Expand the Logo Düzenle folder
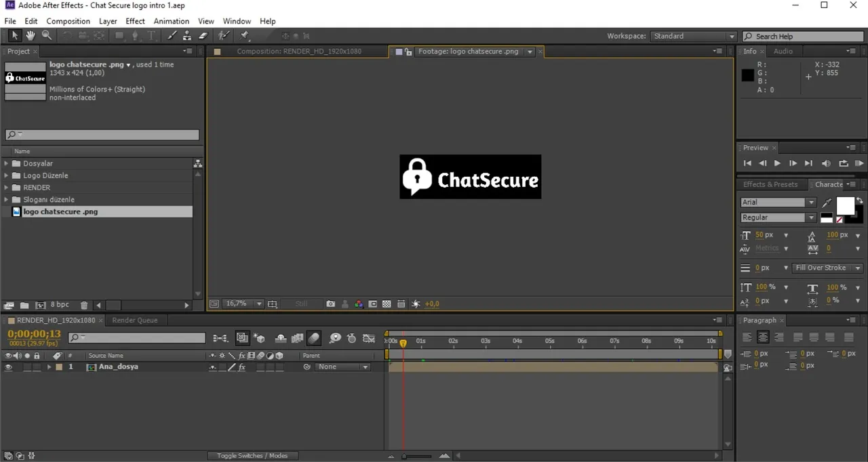868x462 pixels. coord(7,175)
